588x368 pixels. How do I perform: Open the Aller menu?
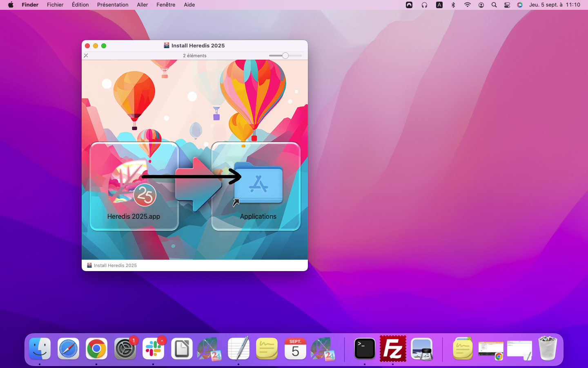[143, 5]
